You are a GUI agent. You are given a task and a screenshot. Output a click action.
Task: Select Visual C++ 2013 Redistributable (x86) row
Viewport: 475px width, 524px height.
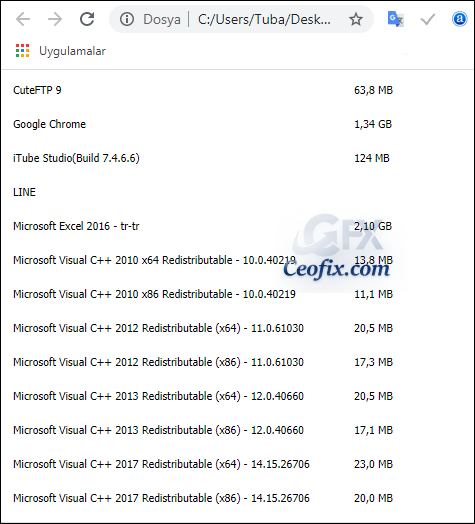pyautogui.click(x=158, y=430)
